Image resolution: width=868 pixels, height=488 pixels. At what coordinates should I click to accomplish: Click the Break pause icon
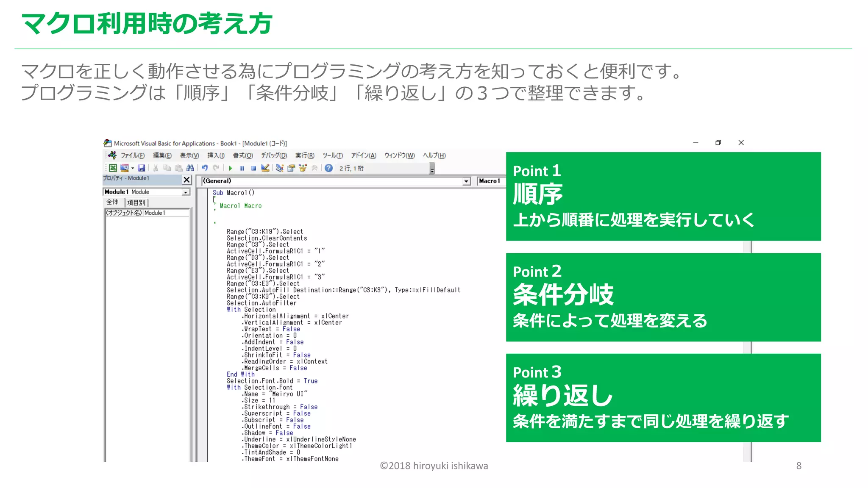pos(242,168)
